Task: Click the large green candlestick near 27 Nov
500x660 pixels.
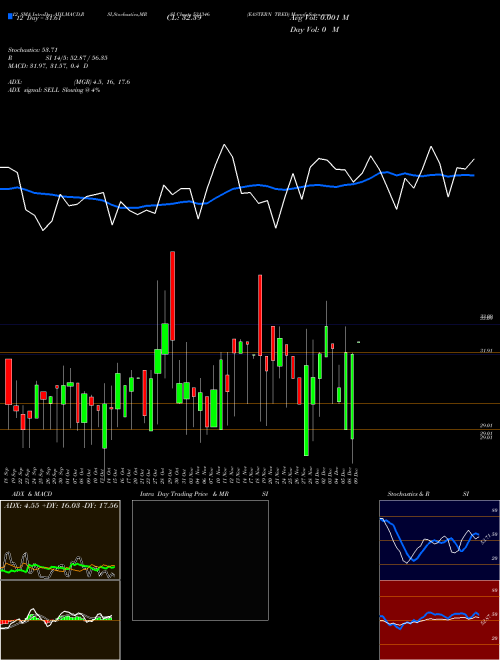Action: pyautogui.click(x=306, y=410)
